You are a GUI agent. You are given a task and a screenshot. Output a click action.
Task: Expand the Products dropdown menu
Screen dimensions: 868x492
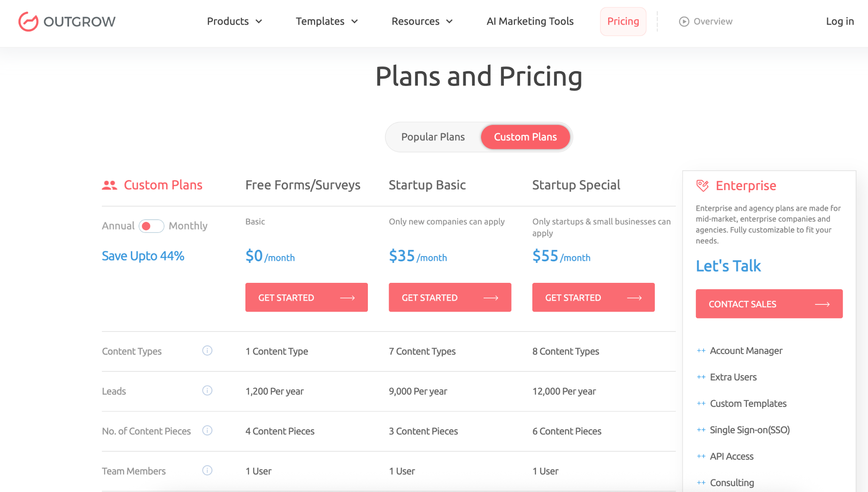234,22
